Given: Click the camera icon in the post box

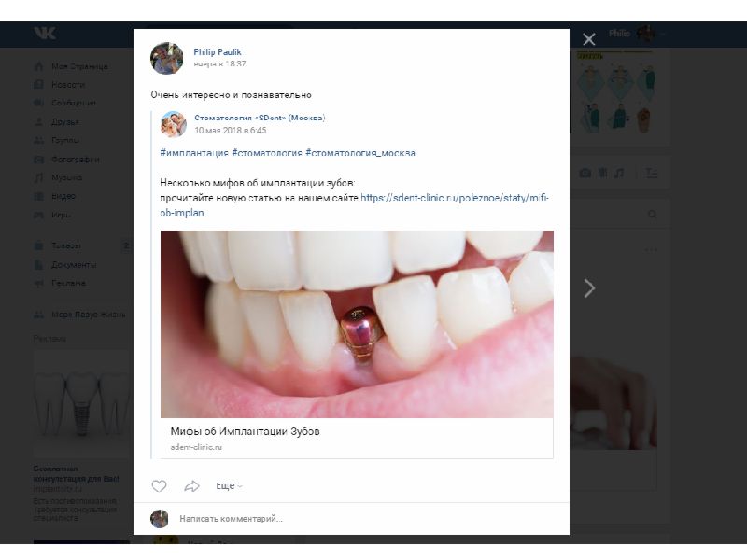Looking at the screenshot, I should click(585, 173).
